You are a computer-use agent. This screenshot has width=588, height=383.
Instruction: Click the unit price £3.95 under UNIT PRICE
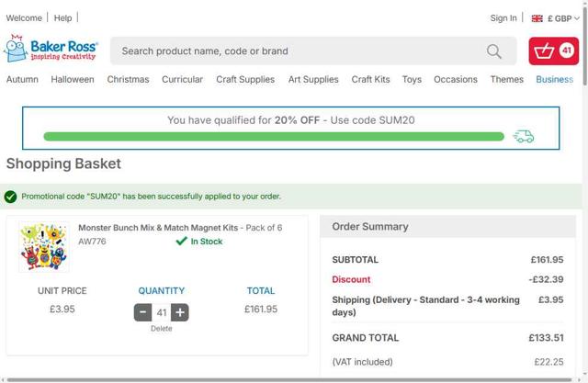point(62,310)
